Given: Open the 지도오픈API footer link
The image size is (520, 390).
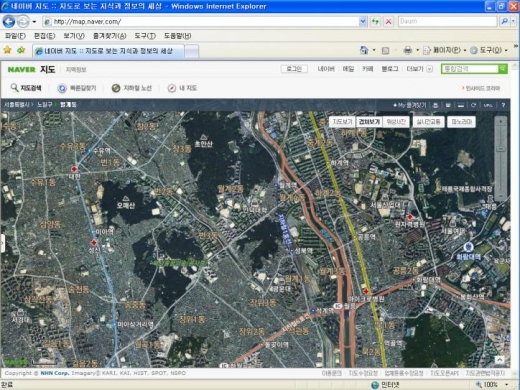Looking at the screenshot, I should pyautogui.click(x=444, y=373).
